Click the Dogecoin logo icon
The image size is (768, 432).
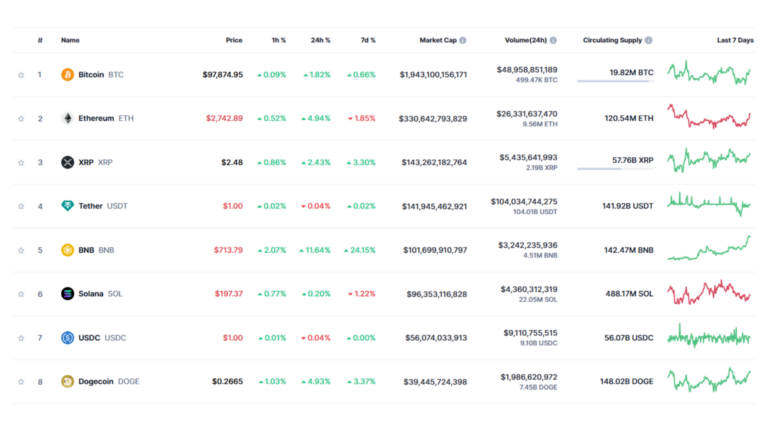click(68, 381)
